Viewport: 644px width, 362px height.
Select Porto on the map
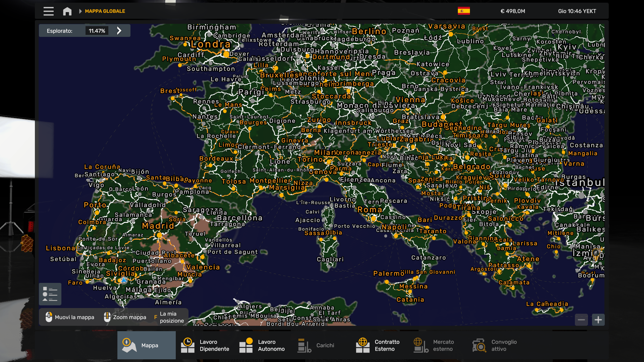95,205
